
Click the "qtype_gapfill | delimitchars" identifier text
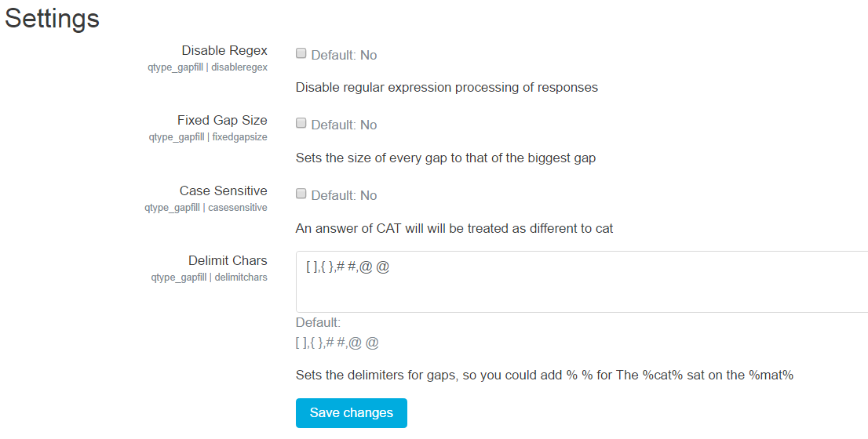click(x=209, y=277)
